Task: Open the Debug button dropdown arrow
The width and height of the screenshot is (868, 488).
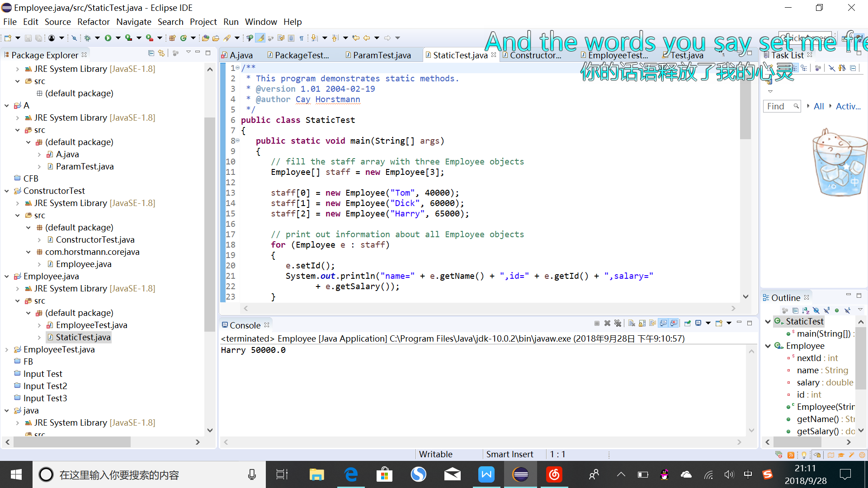Action: (97, 38)
